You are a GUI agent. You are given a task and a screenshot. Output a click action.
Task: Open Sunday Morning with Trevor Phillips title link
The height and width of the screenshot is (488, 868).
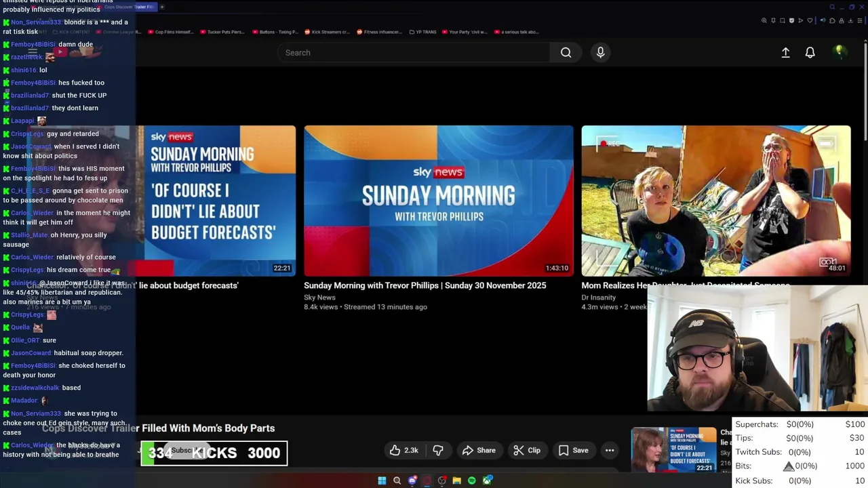coord(425,285)
